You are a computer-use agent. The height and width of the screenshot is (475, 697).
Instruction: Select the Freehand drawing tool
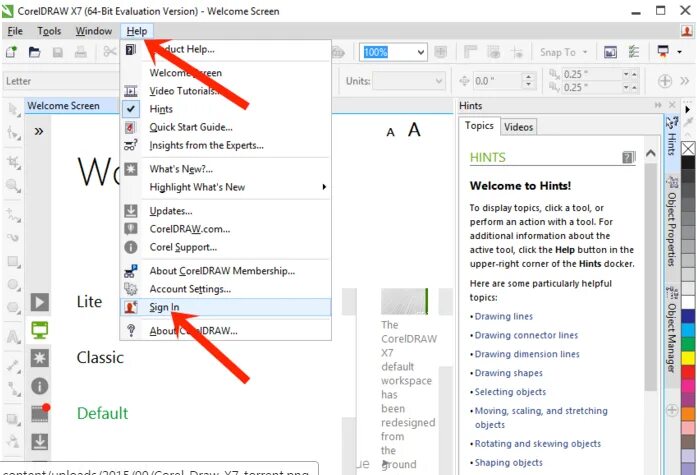(x=13, y=216)
